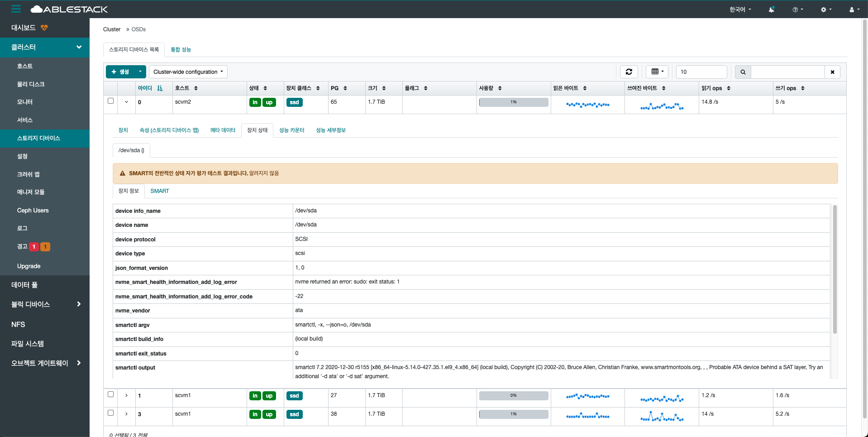The height and width of the screenshot is (437, 868).
Task: Collapse the expanded OSD 0 row
Action: point(126,102)
